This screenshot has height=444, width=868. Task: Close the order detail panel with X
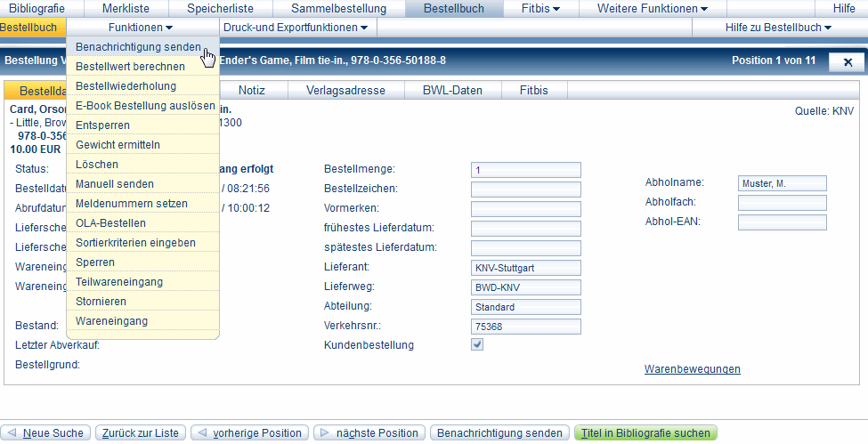[x=847, y=61]
